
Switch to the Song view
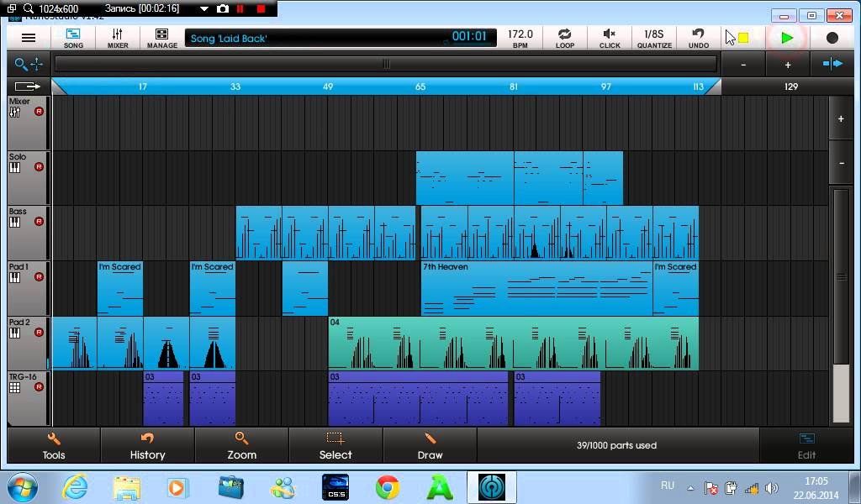coord(73,38)
